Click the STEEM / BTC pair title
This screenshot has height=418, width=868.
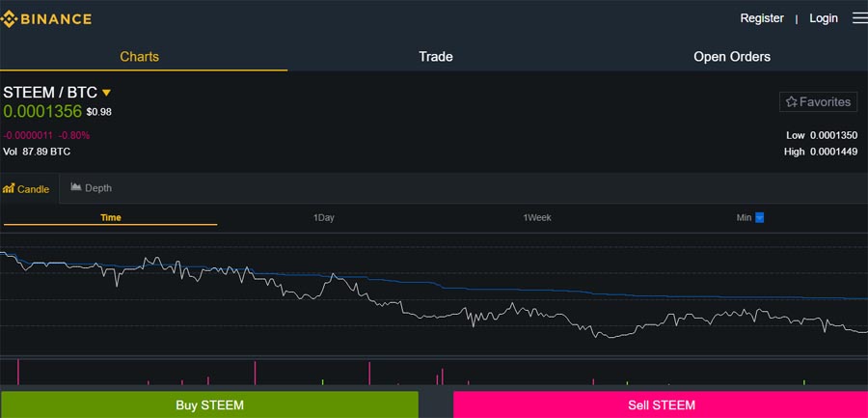tap(50, 93)
